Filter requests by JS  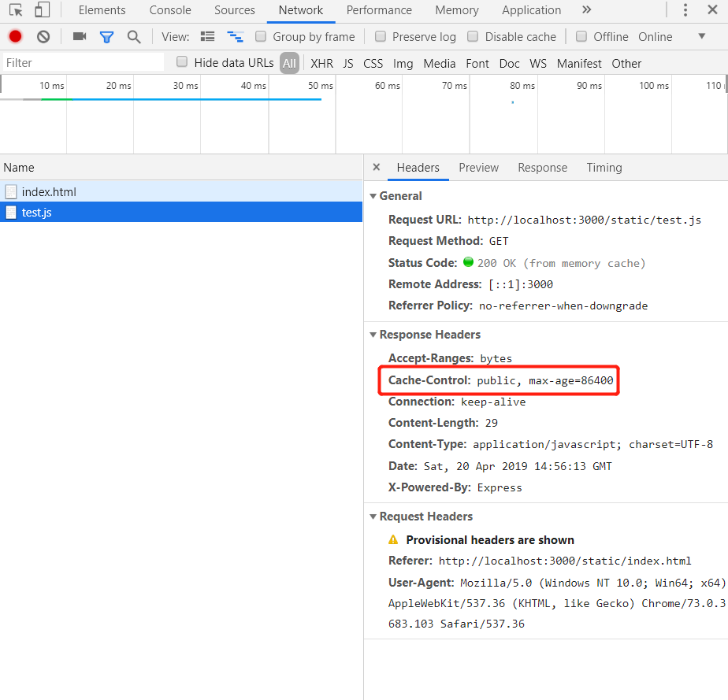(x=348, y=64)
